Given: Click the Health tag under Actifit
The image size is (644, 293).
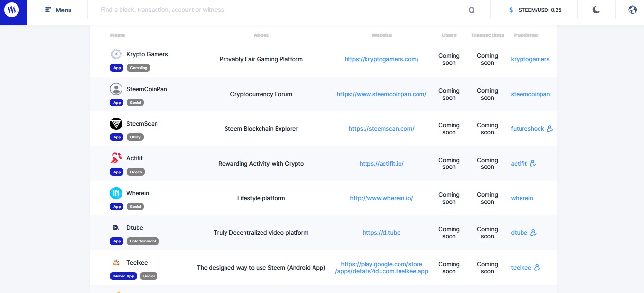Looking at the screenshot, I should [x=136, y=172].
